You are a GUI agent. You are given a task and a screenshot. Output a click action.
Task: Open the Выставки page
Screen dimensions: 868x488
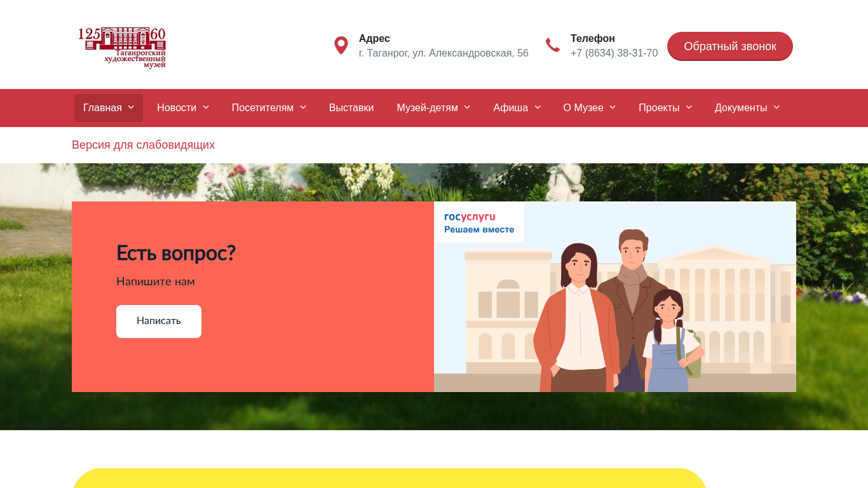click(x=351, y=108)
